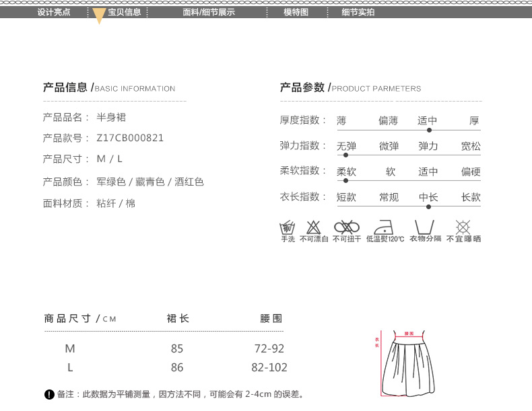Image resolution: width=532 pixels, height=411 pixels.
Task: Click the 柔软指数 slider marker
Action: [x=346, y=180]
